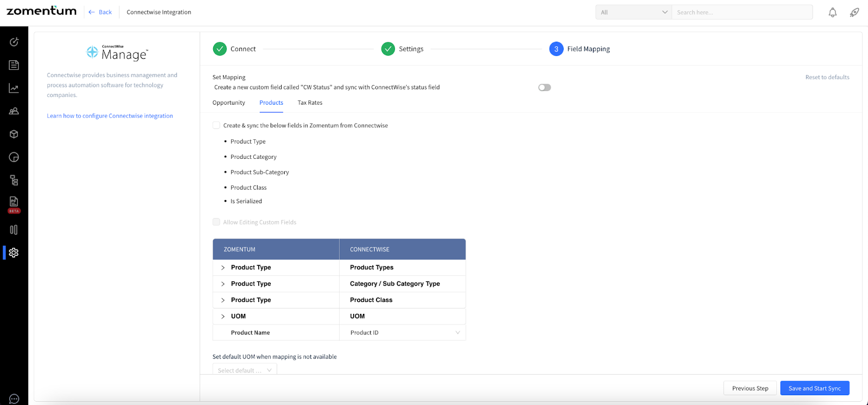
Task: Click the rocket icon in top bar
Action: tap(854, 12)
